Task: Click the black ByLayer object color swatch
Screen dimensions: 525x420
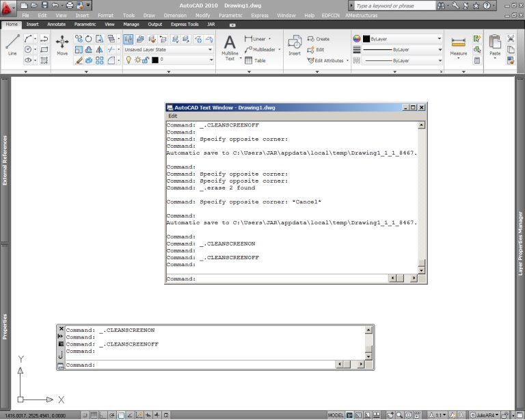Action: (x=366, y=39)
